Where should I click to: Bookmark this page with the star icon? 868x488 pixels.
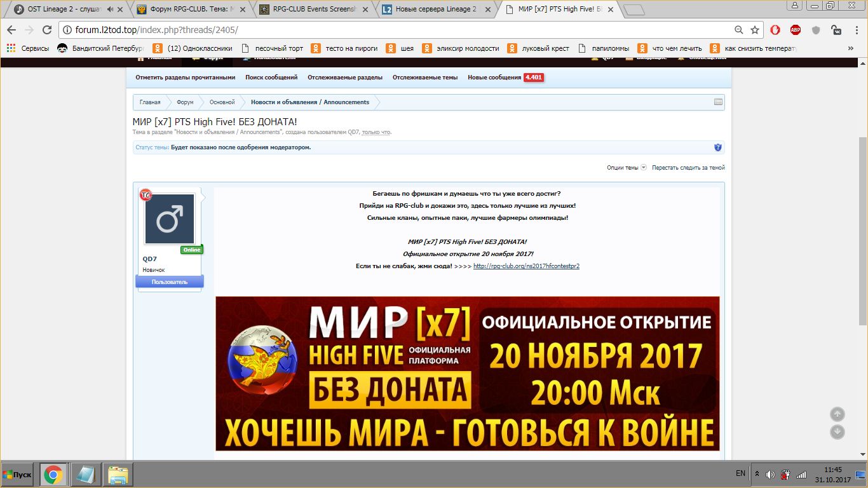coord(755,30)
